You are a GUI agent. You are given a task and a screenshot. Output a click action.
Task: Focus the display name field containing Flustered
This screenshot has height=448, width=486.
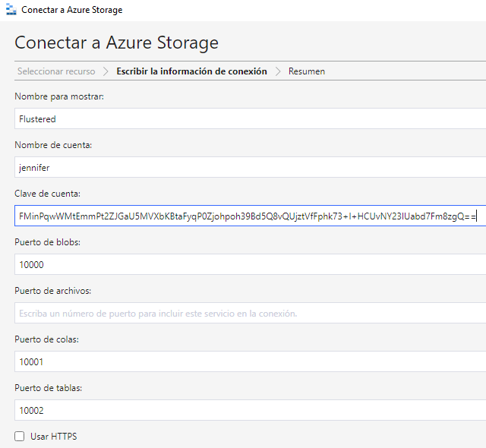250,118
